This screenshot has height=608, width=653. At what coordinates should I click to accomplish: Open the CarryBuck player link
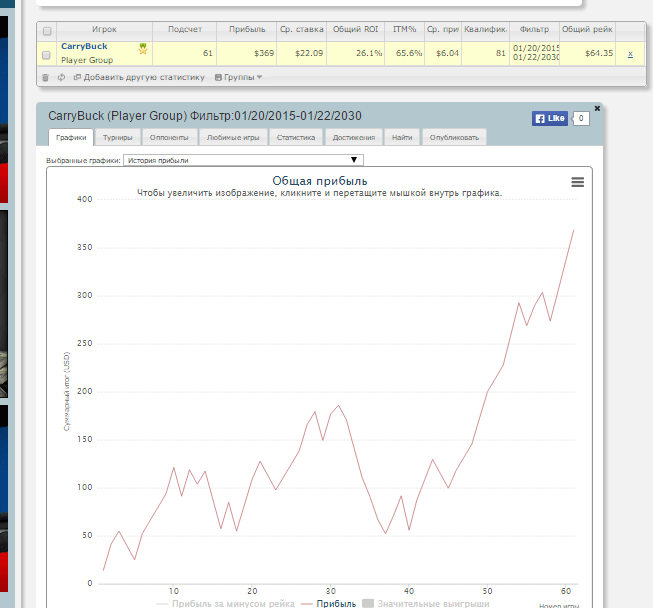pyautogui.click(x=84, y=46)
